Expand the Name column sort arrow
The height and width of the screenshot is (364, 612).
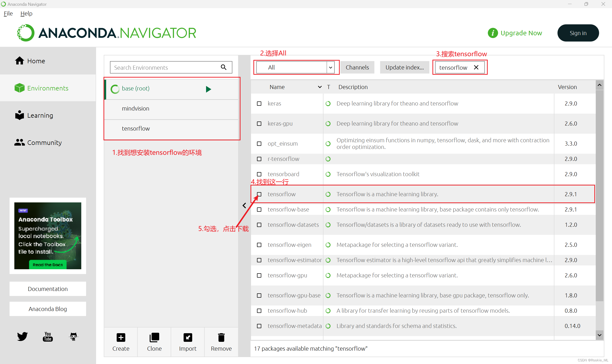coord(320,87)
